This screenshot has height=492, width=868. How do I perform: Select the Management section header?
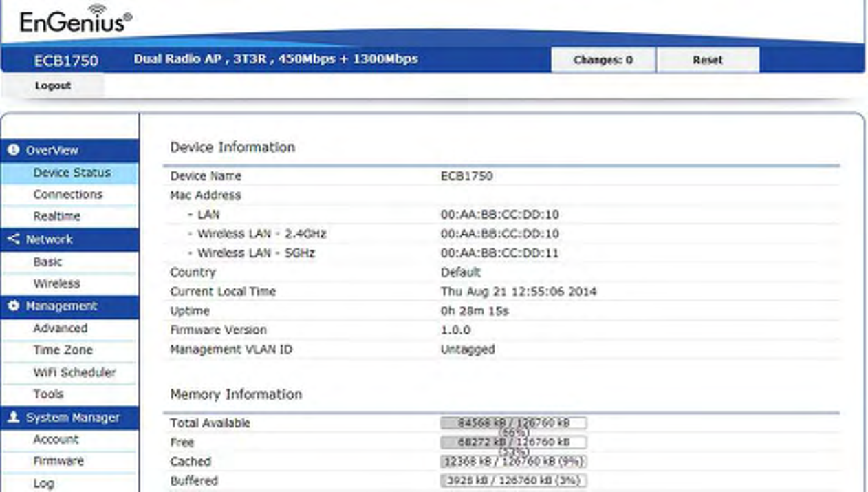tap(69, 306)
